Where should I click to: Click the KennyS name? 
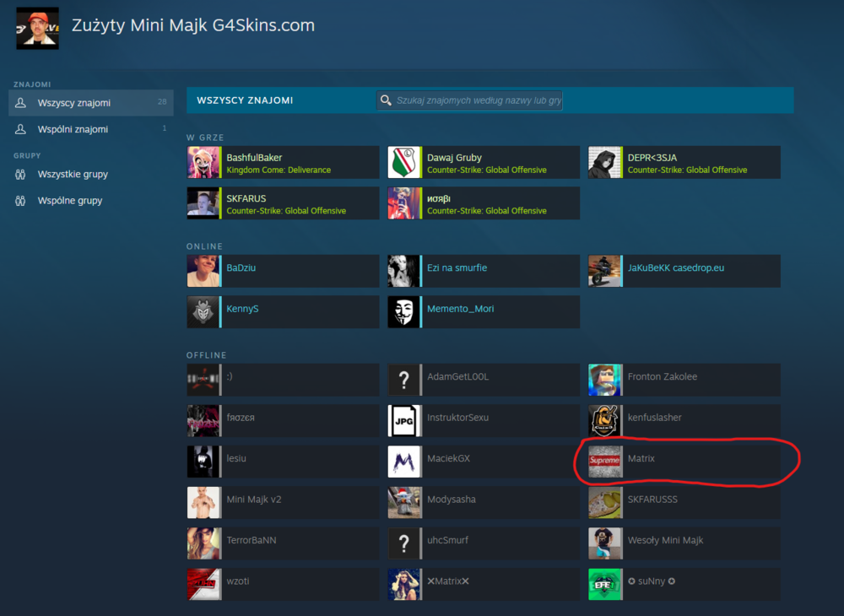(x=242, y=309)
